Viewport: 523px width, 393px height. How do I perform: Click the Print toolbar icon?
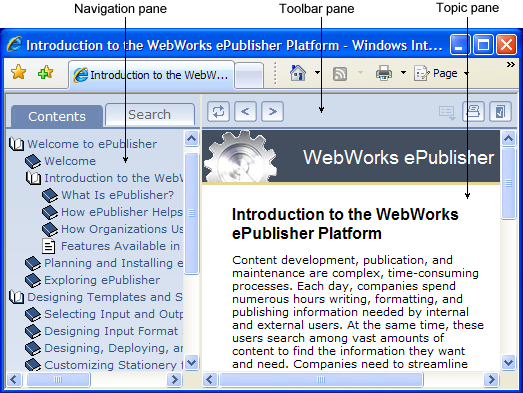click(x=384, y=73)
